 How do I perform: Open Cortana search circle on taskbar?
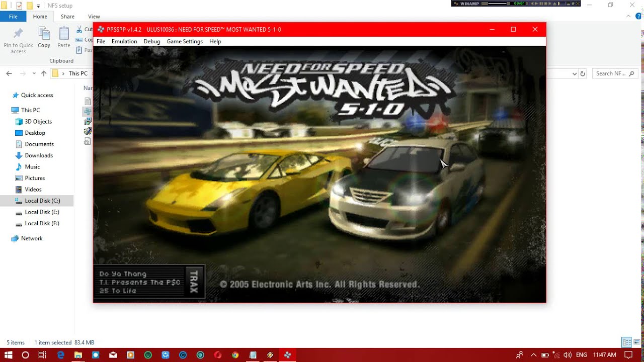[25, 355]
